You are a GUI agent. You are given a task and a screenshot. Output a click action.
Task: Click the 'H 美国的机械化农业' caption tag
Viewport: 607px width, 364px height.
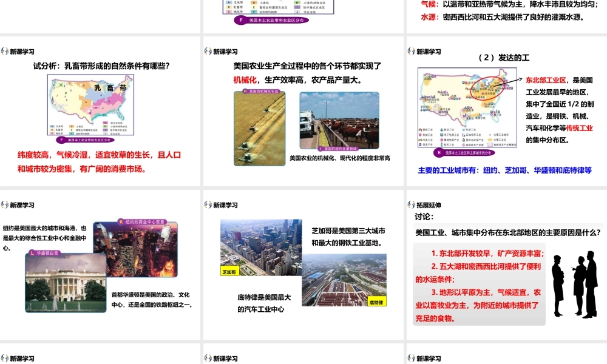point(261,91)
